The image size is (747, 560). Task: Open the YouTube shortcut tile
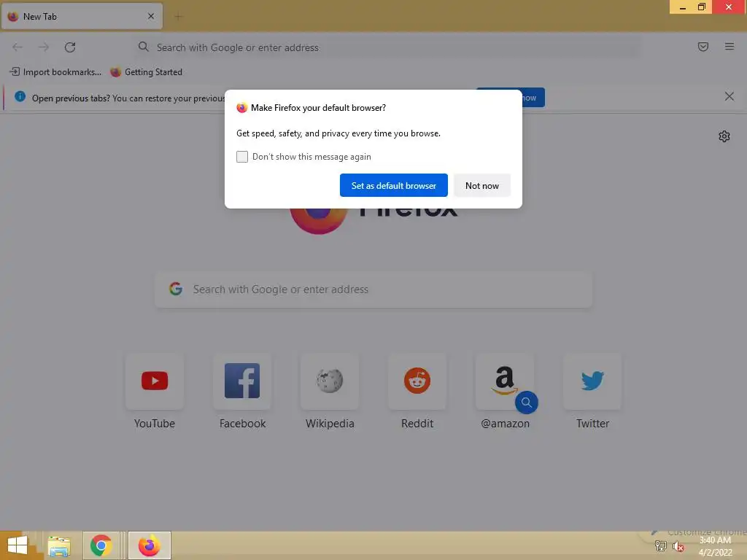tap(155, 381)
